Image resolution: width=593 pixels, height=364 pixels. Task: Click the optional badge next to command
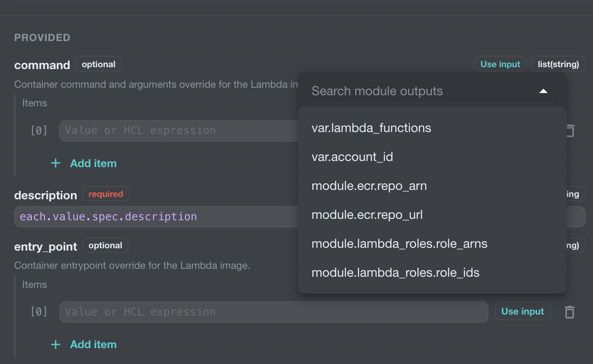(x=99, y=64)
